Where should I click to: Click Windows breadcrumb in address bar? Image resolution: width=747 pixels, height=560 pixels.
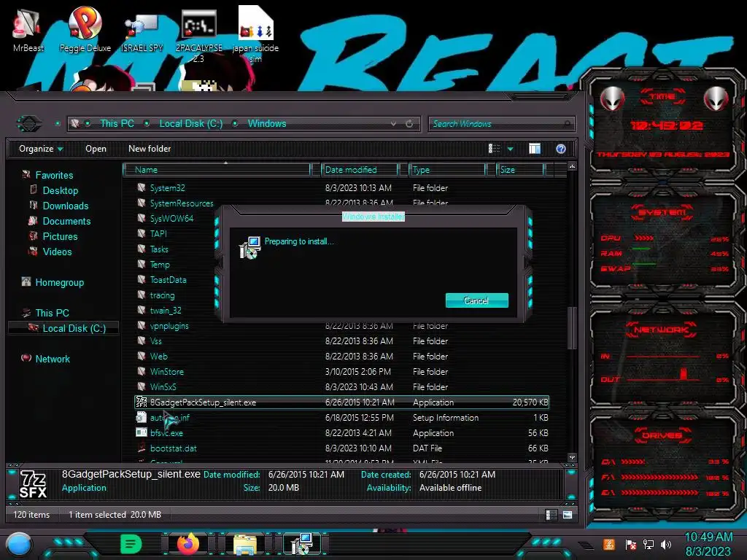click(x=267, y=123)
